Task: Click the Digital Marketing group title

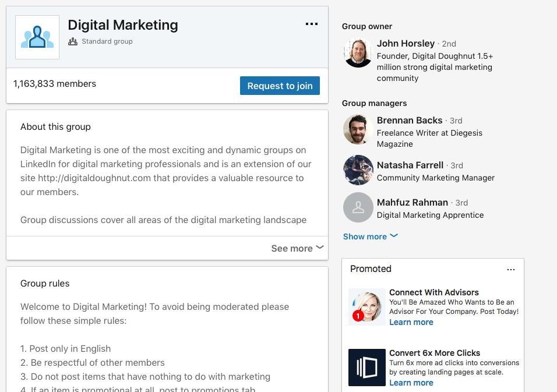Action: tap(123, 25)
